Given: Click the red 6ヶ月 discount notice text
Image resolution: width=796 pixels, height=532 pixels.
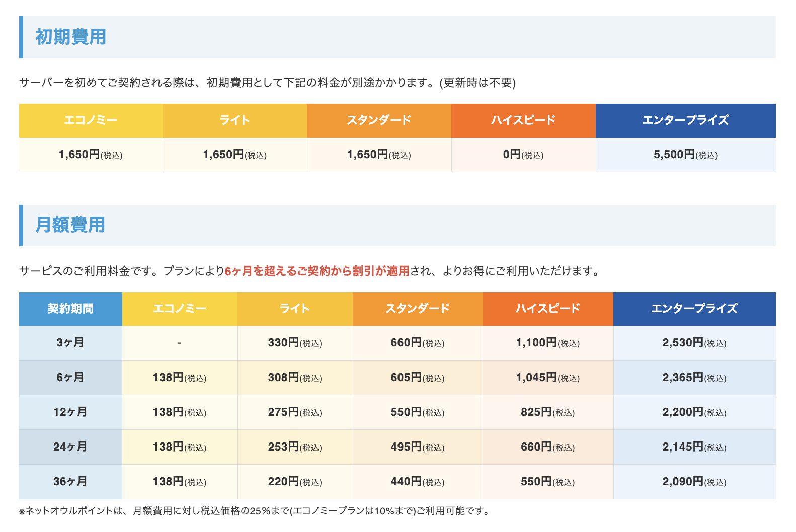Looking at the screenshot, I should (x=317, y=271).
